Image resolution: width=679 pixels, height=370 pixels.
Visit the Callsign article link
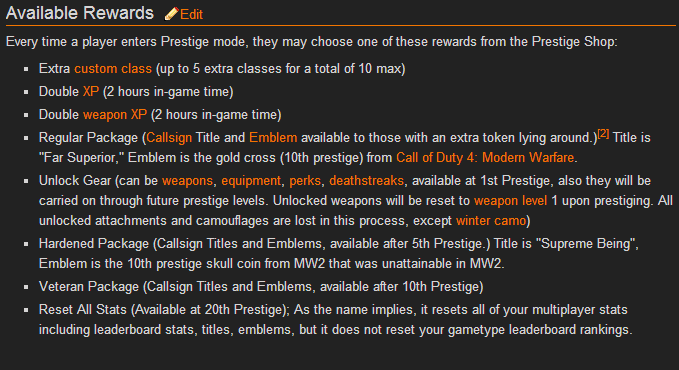169,137
